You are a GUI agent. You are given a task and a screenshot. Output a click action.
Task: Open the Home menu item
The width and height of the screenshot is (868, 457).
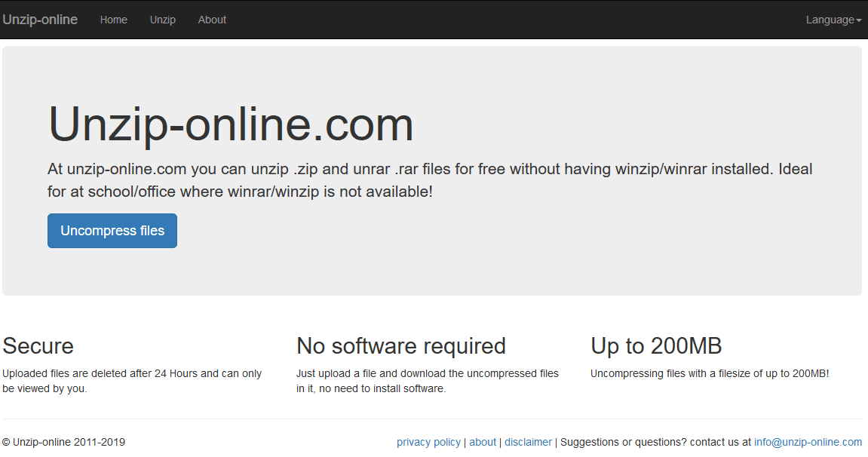[113, 20]
